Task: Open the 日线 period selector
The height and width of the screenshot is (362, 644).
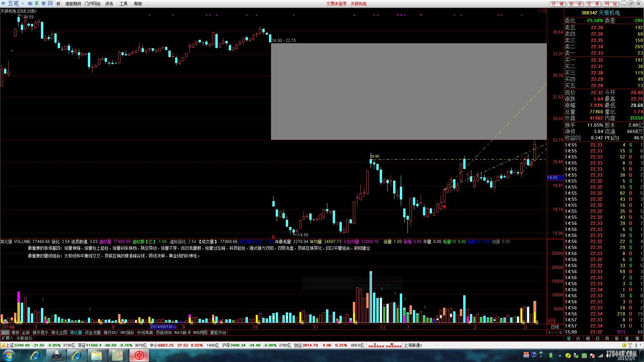Action: 555,327
